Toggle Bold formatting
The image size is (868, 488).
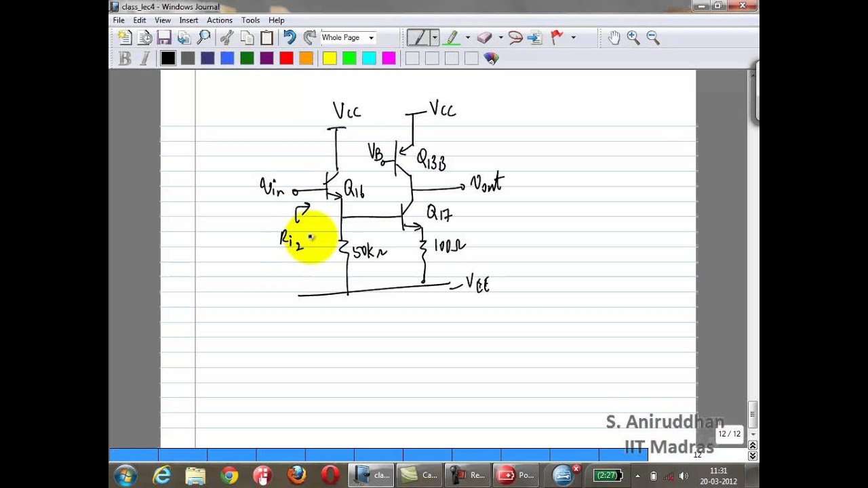tap(125, 59)
